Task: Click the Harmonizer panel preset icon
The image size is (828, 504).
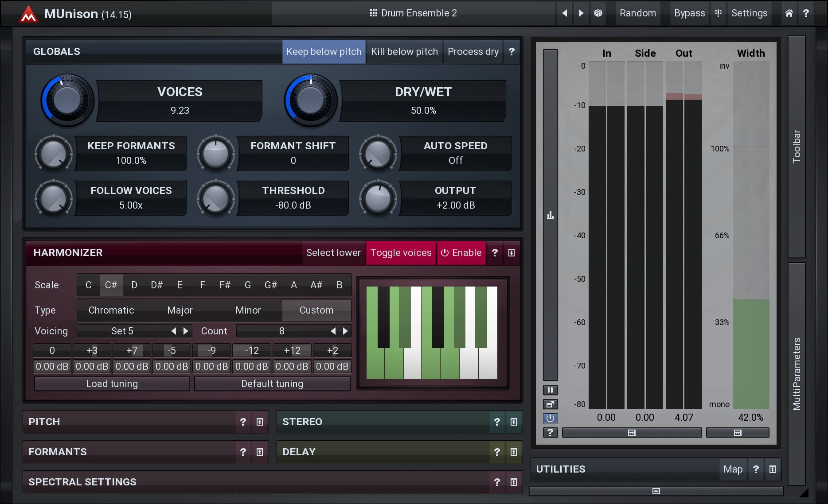Action: click(x=512, y=253)
